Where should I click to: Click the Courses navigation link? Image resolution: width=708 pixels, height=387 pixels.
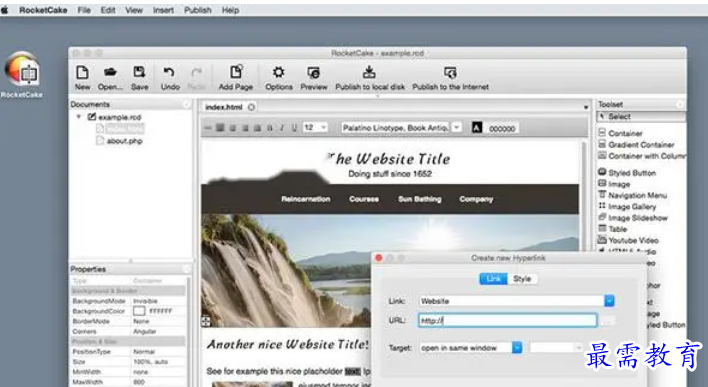point(364,199)
